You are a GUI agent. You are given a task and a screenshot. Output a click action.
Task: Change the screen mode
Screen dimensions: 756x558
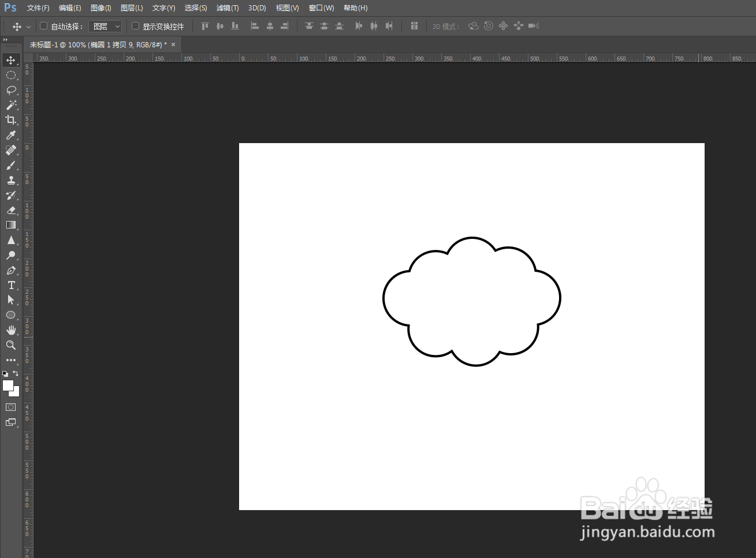(x=11, y=422)
